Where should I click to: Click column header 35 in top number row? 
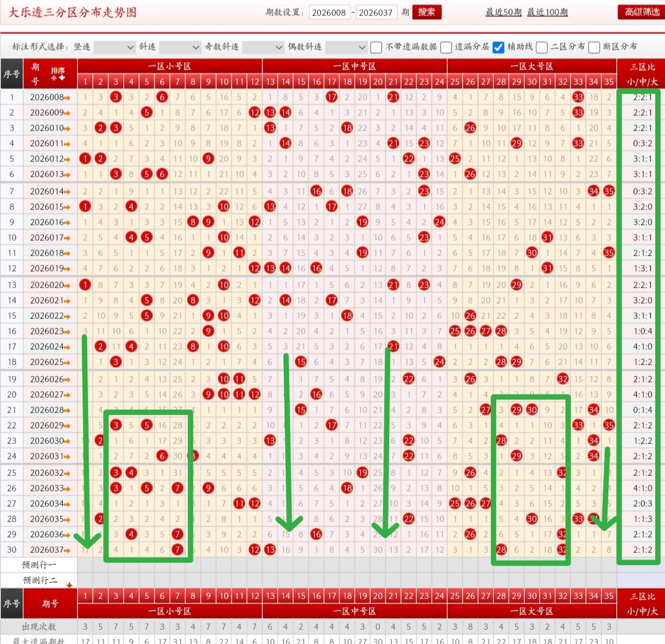[x=609, y=81]
